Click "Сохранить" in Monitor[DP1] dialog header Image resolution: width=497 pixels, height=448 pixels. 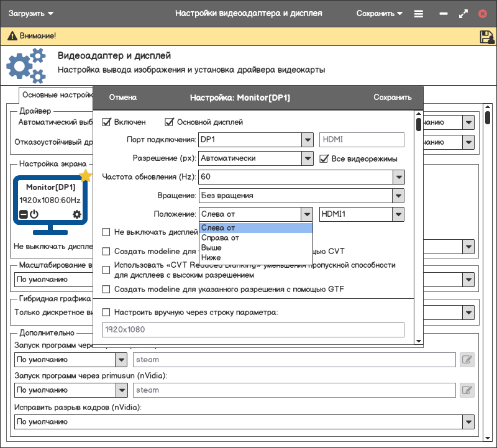pos(392,98)
